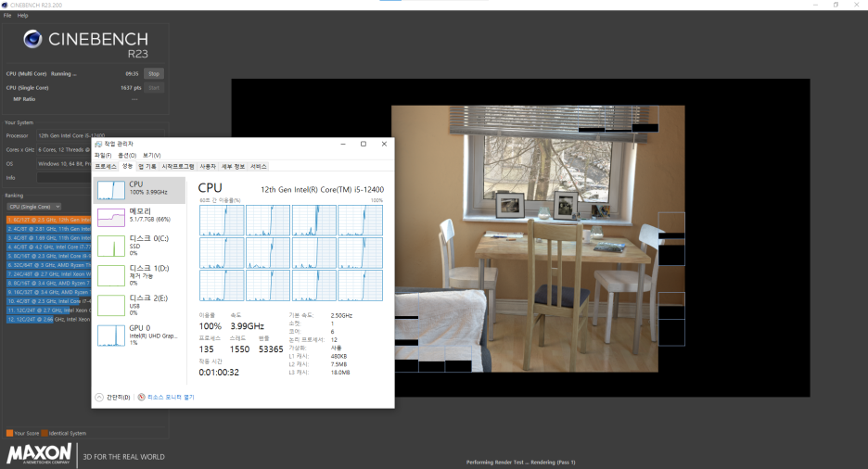Open the Cinebench Help menu
The height and width of the screenshot is (469, 868).
(22, 16)
